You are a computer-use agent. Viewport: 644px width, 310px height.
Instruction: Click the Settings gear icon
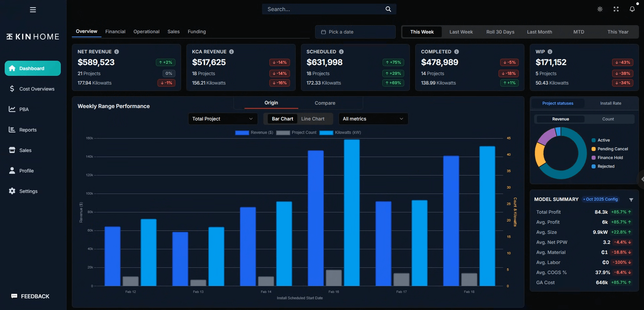12,191
